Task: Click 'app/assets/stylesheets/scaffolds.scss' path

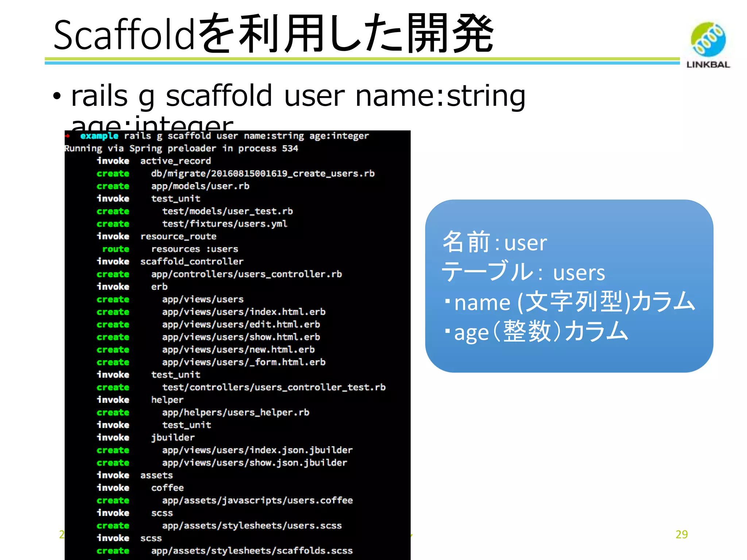Action: click(252, 551)
